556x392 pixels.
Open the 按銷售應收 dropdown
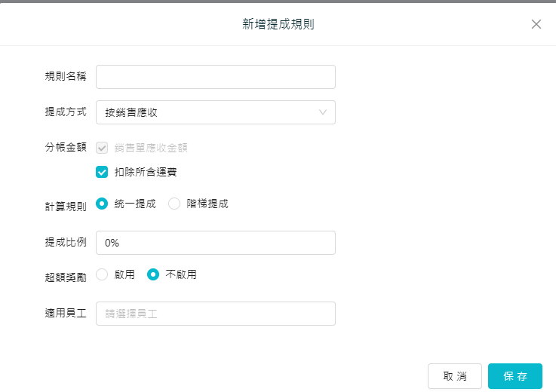pyautogui.click(x=215, y=112)
